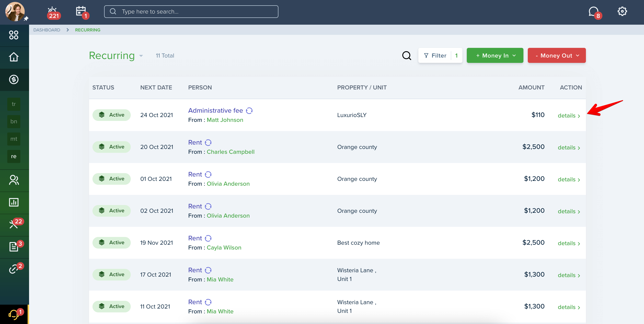The height and width of the screenshot is (324, 644).
Task: Sort by the NEXT DATE column header
Action: click(x=156, y=88)
